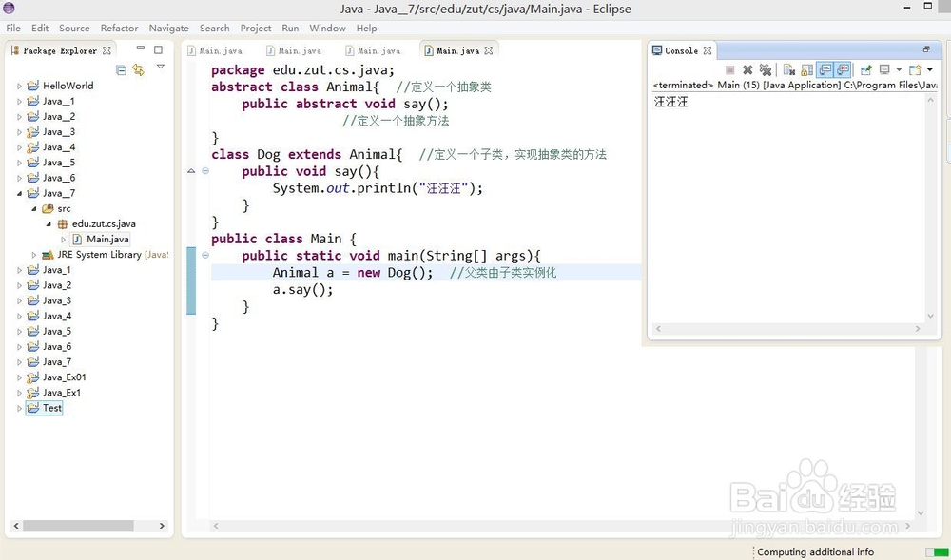951x560 pixels.
Task: Click the Main.java file icon in tree
Action: (77, 239)
